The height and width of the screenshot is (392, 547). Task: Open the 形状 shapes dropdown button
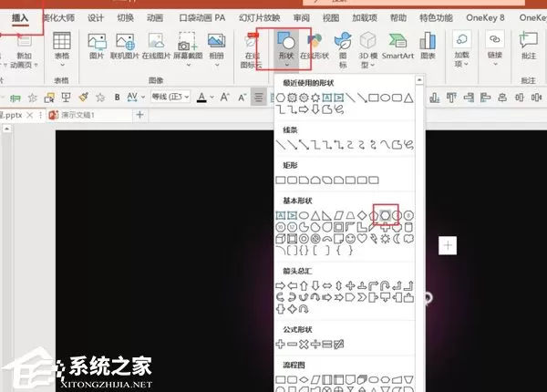286,48
